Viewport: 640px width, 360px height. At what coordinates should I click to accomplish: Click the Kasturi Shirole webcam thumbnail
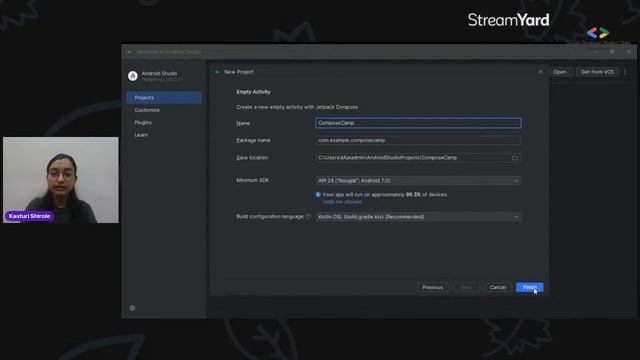pos(61,180)
